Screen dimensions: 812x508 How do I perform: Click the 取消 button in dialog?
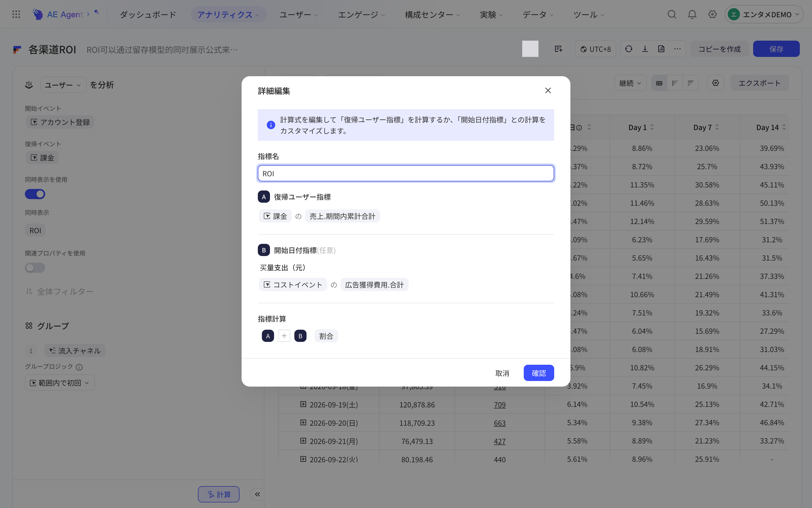502,373
